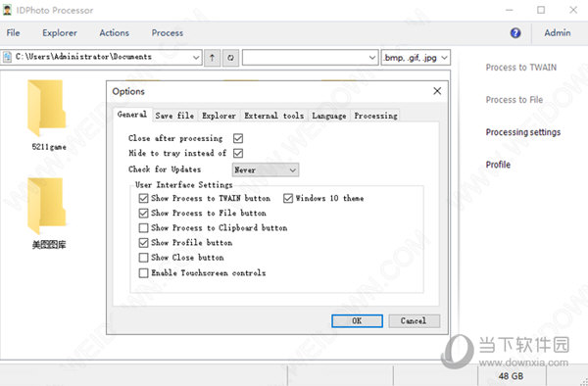Image resolution: width=588 pixels, height=386 pixels.
Task: Open Processing settings
Action: [x=522, y=132]
